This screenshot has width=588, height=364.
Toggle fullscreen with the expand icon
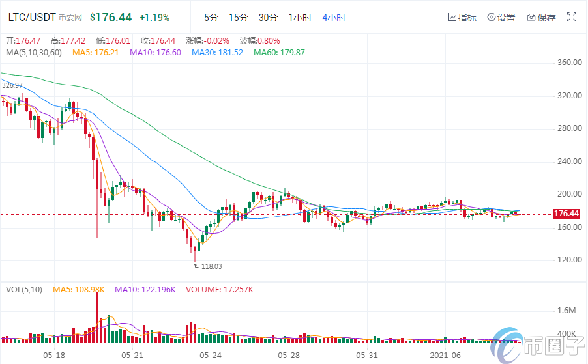pos(571,18)
